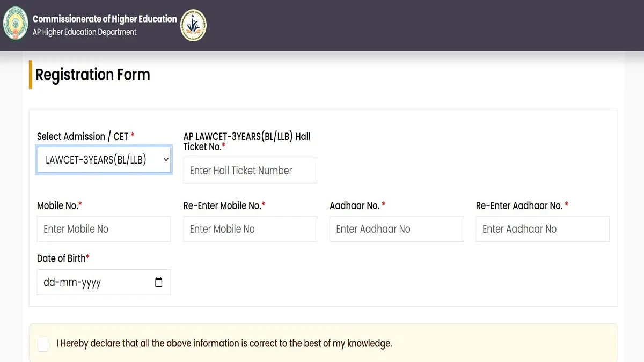Click the Re-Enter Aadhaar No. label
Viewport: 644px width, 362px height.
click(x=522, y=205)
